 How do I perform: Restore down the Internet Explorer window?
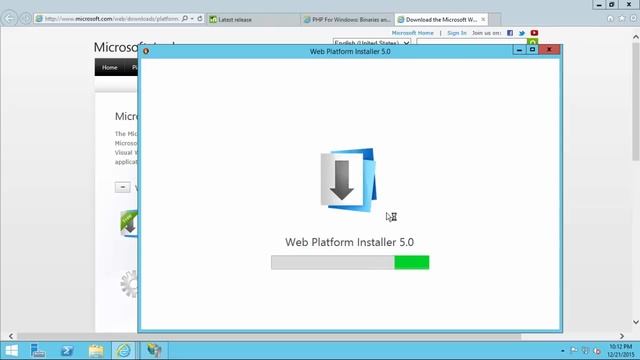pos(612,5)
